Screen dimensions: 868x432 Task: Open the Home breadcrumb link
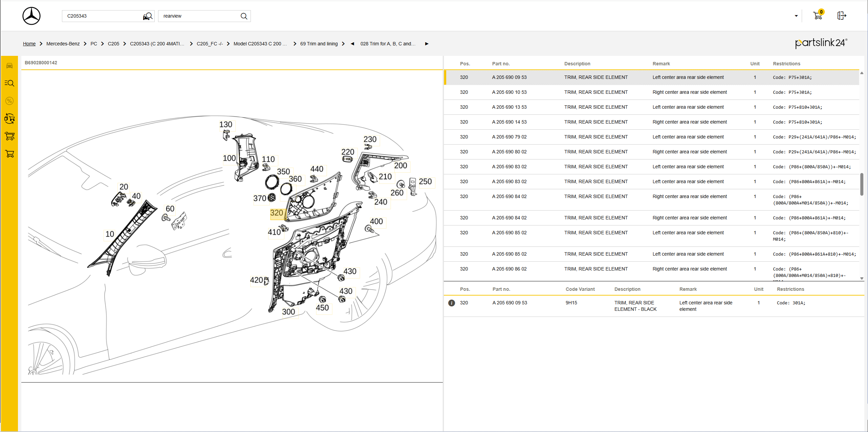[29, 44]
